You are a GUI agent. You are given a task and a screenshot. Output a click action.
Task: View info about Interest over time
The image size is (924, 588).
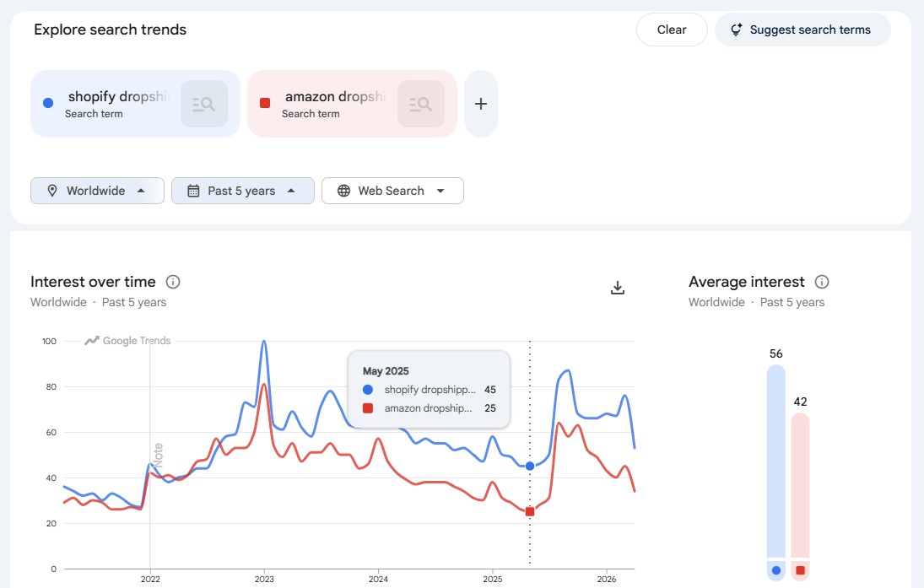(174, 282)
